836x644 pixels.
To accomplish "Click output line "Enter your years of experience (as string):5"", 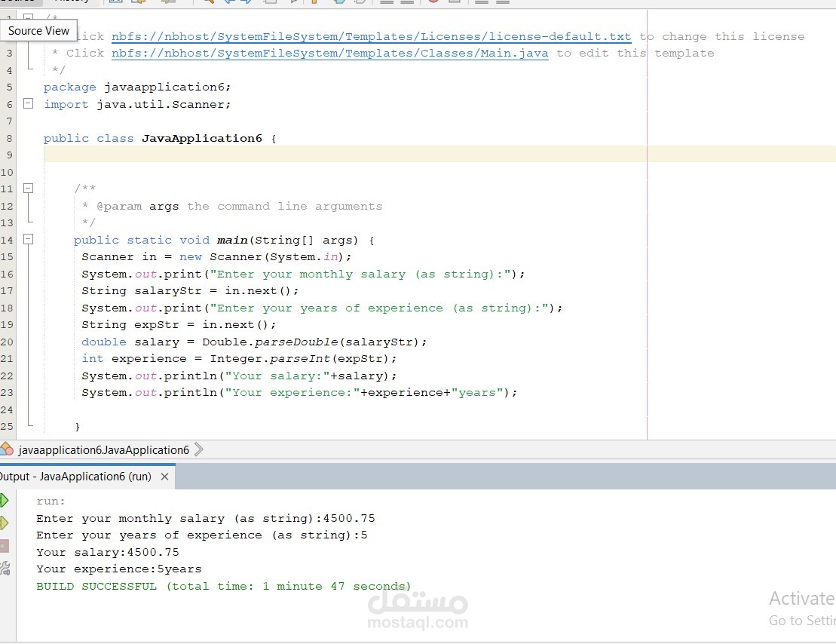I will point(202,535).
